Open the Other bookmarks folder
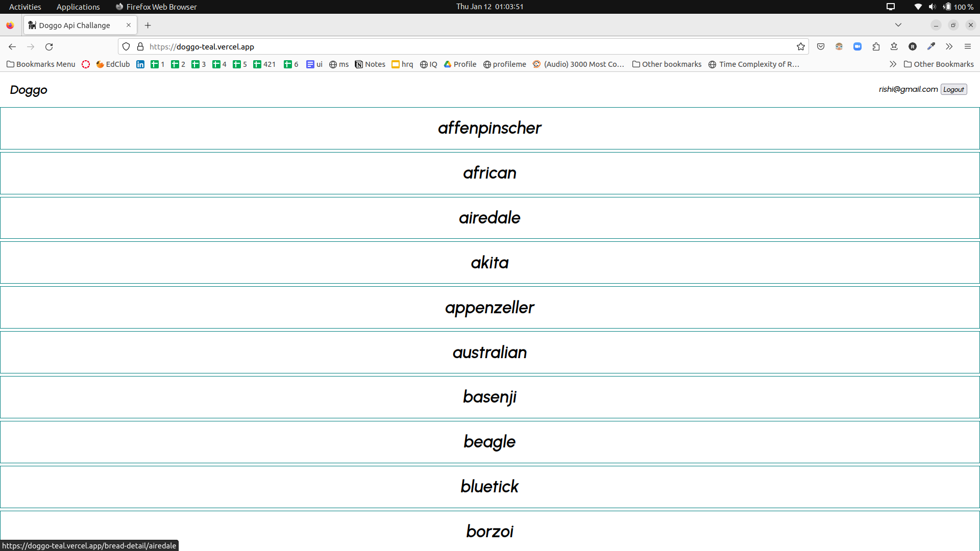This screenshot has height=551, width=980. point(667,64)
